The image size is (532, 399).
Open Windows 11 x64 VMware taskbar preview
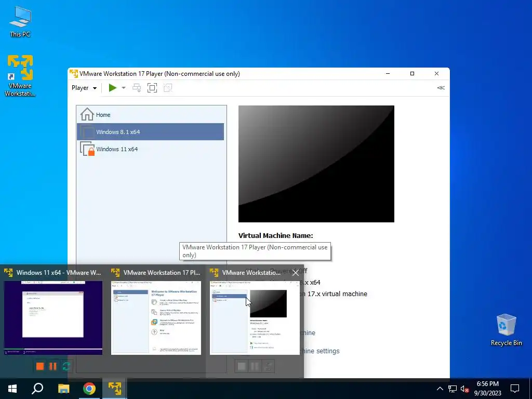coord(53,317)
